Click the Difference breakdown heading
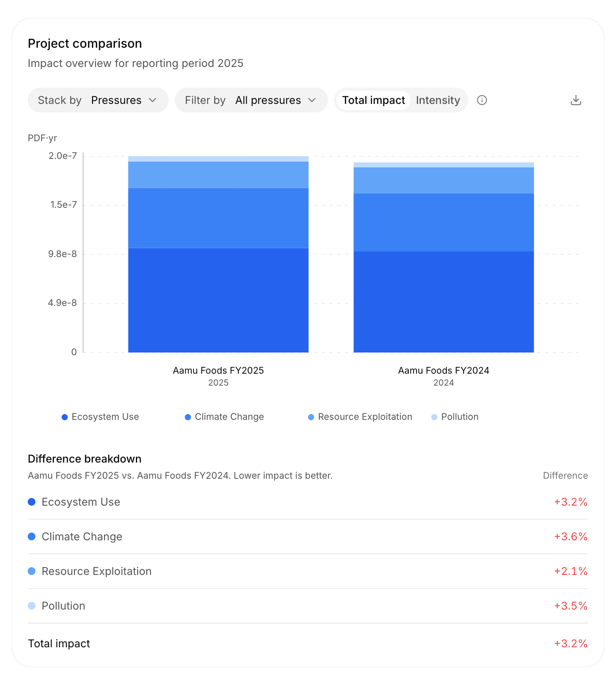Viewport: 616px width, 685px height. (85, 459)
